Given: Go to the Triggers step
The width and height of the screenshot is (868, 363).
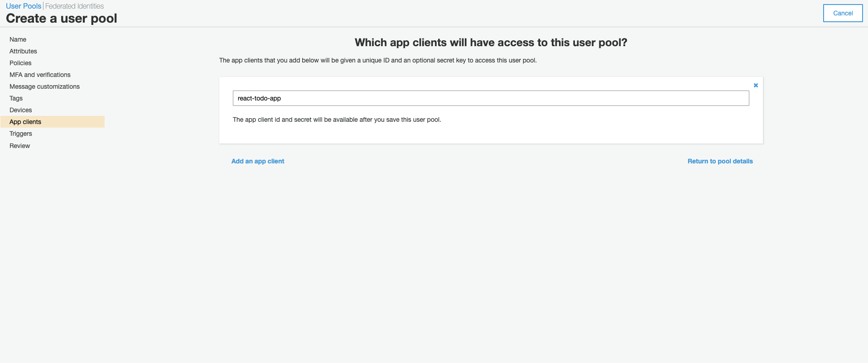Looking at the screenshot, I should point(20,134).
